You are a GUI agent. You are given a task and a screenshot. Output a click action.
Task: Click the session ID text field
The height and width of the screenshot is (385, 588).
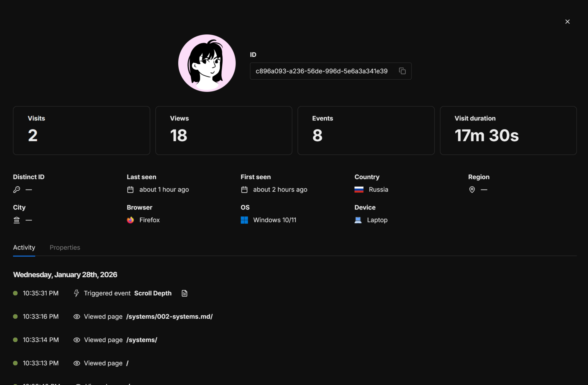tap(321, 71)
